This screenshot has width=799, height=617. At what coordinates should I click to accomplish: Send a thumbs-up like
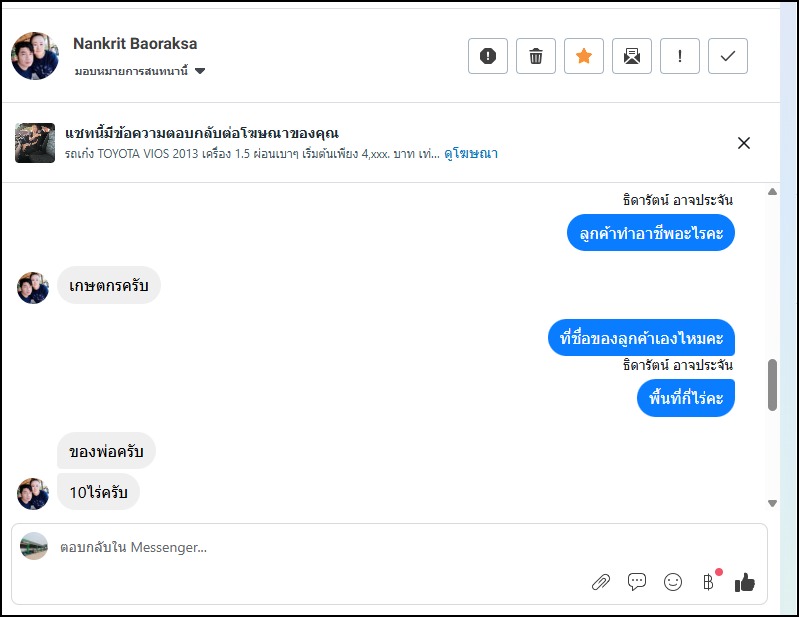coord(745,582)
